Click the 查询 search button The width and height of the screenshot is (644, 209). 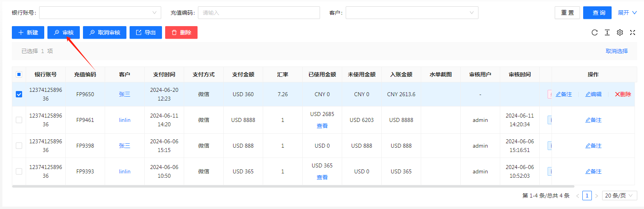(597, 13)
